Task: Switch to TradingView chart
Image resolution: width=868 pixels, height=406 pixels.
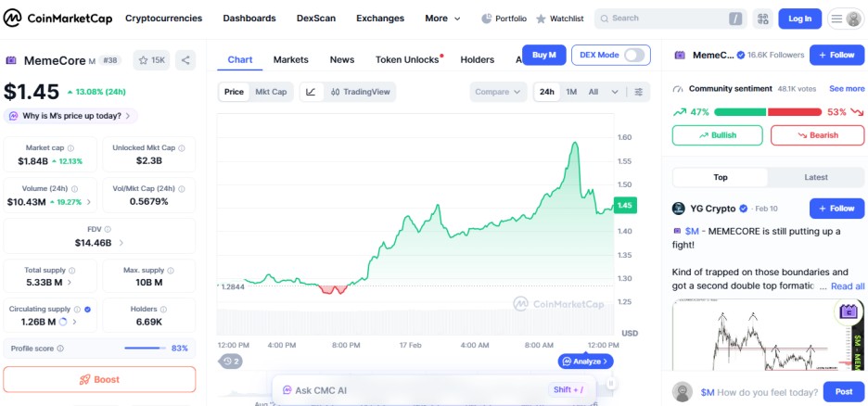Action: [x=361, y=92]
